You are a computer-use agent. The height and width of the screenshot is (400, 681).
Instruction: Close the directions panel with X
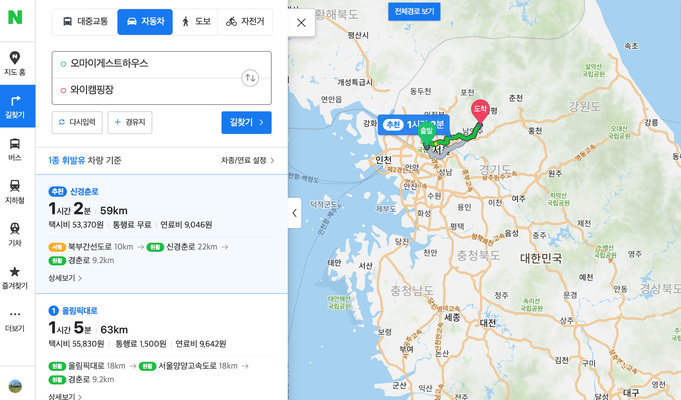[301, 23]
